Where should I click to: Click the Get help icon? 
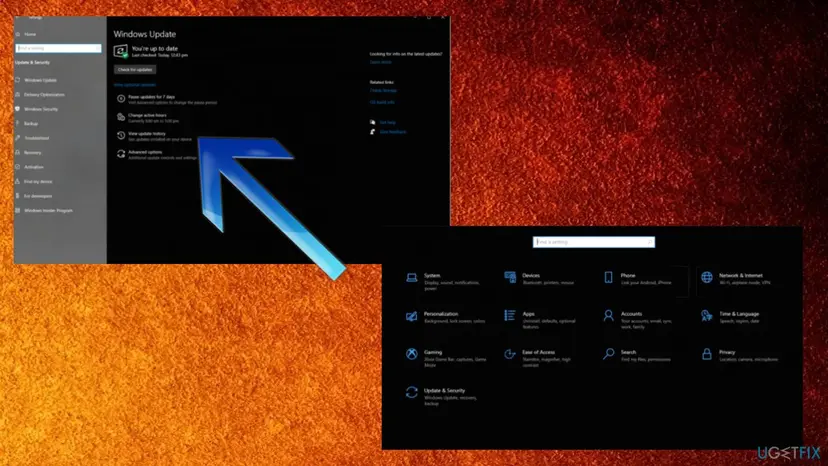tap(373, 122)
